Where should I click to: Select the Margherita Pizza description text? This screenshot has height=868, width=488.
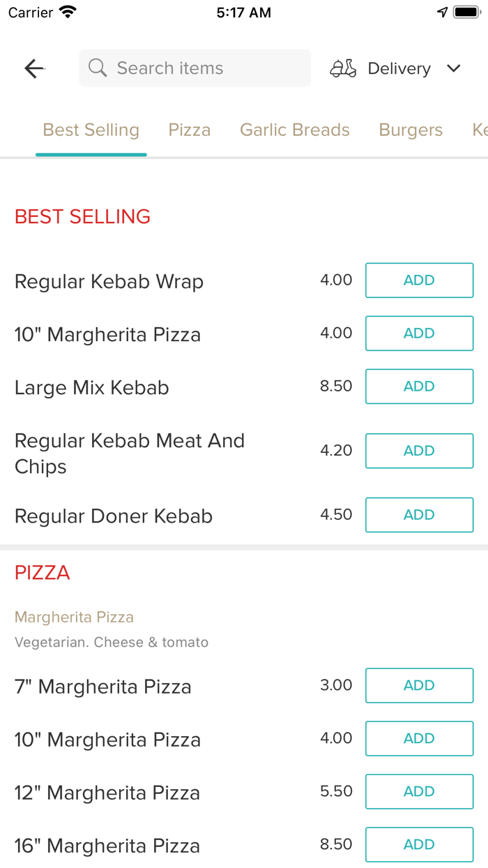pyautogui.click(x=112, y=642)
